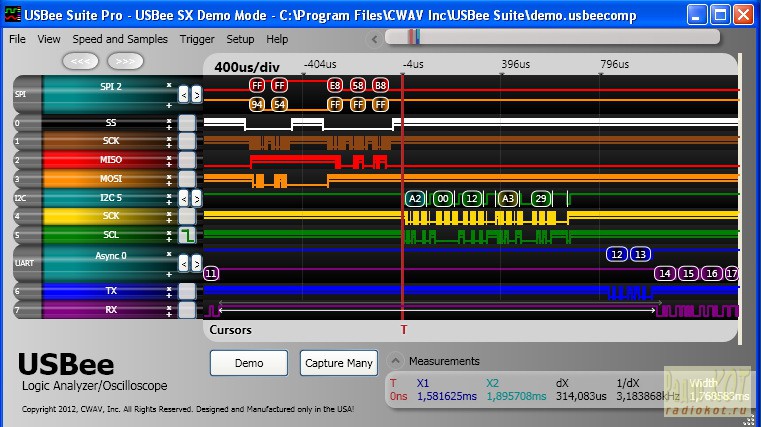Click the plus icon on the Async 0 row

pyautogui.click(x=169, y=274)
